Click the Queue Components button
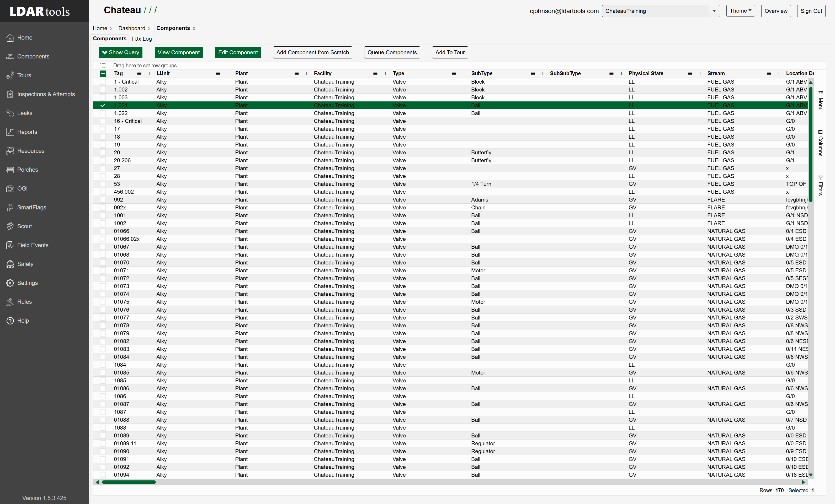The height and width of the screenshot is (504, 835). (x=392, y=52)
